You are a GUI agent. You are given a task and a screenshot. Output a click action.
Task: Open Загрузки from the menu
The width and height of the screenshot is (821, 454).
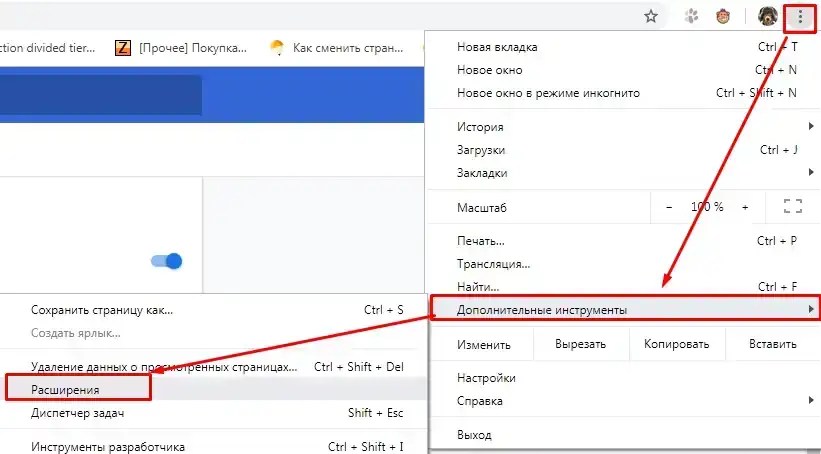625,150
